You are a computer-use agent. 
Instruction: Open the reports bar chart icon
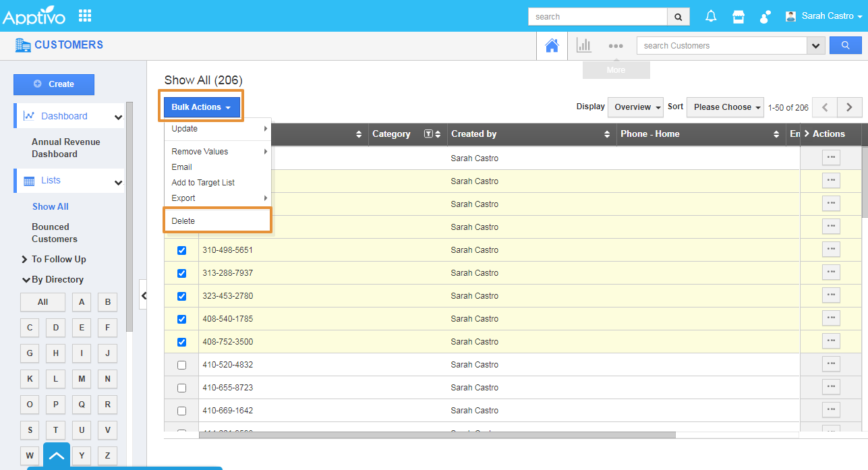(583, 46)
